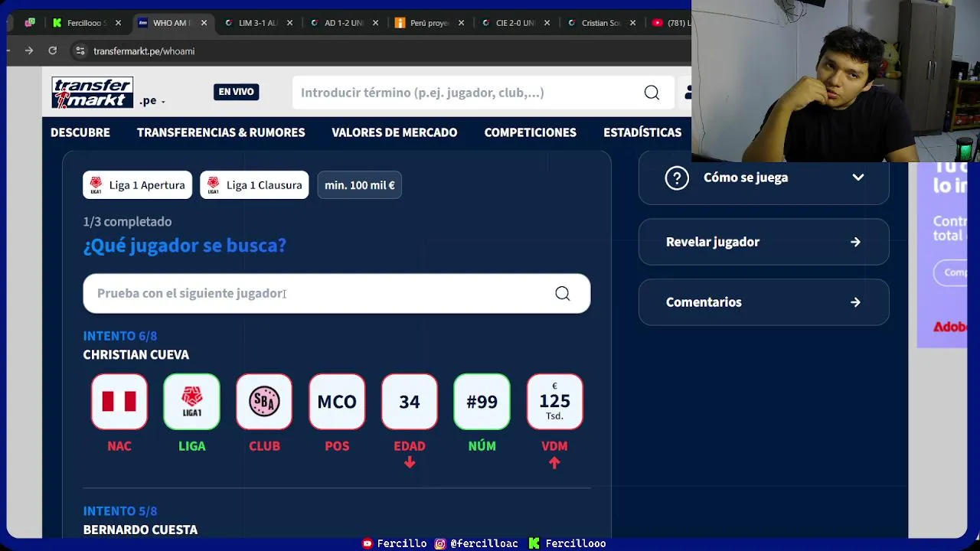980x551 pixels.
Task: Click the Revelar jugador button
Action: [x=764, y=242]
